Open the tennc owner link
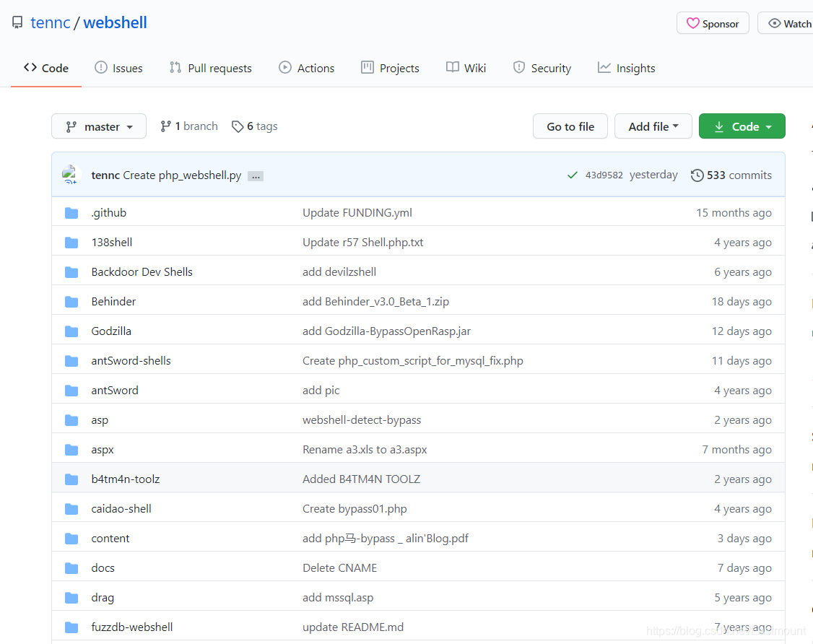The width and height of the screenshot is (813, 644). click(51, 23)
